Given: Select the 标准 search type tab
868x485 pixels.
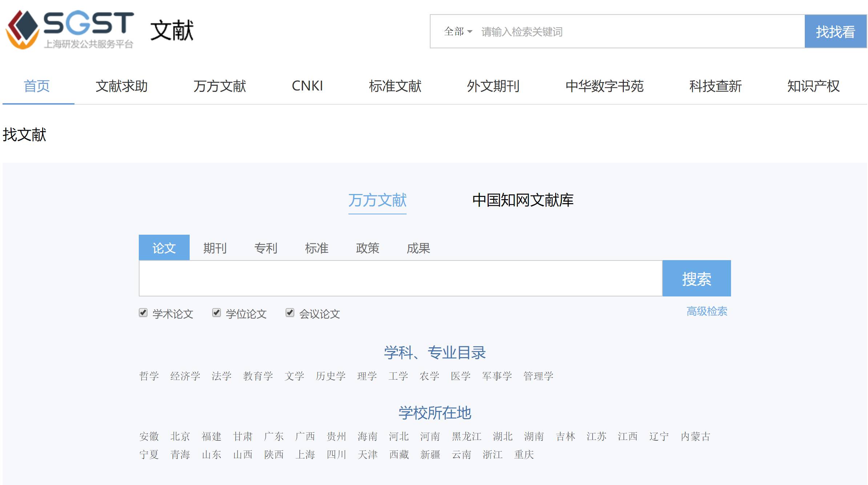Looking at the screenshot, I should 317,248.
